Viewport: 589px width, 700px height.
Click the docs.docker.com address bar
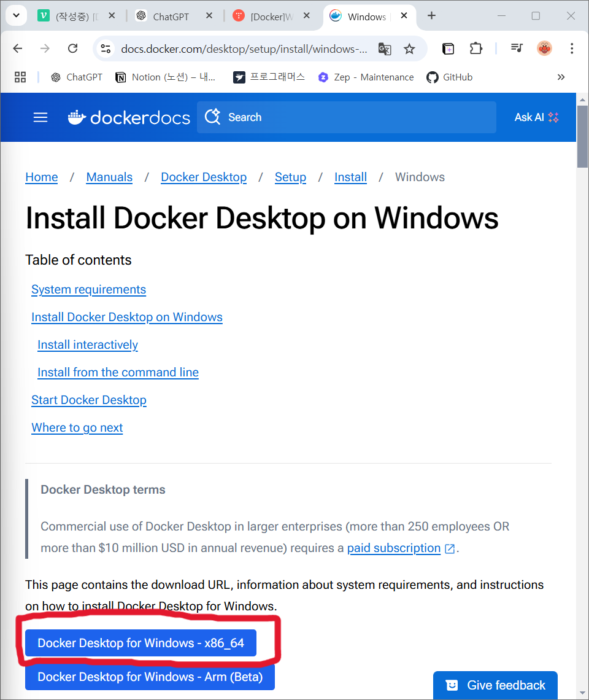point(244,49)
